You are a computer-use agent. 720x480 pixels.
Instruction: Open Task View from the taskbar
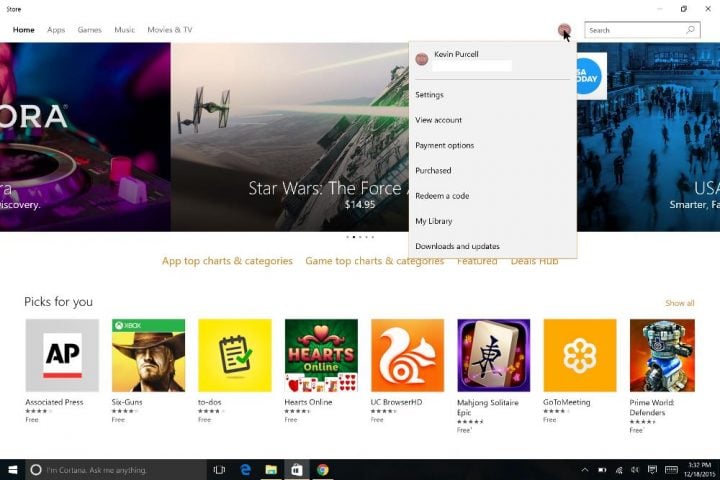[x=219, y=469]
